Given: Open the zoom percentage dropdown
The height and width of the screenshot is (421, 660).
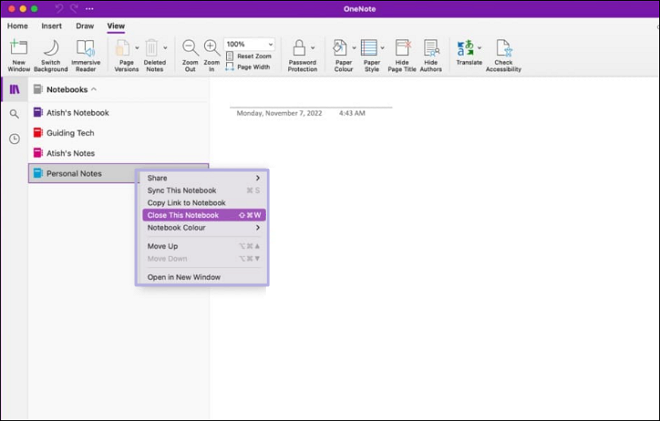Looking at the screenshot, I should [x=270, y=44].
